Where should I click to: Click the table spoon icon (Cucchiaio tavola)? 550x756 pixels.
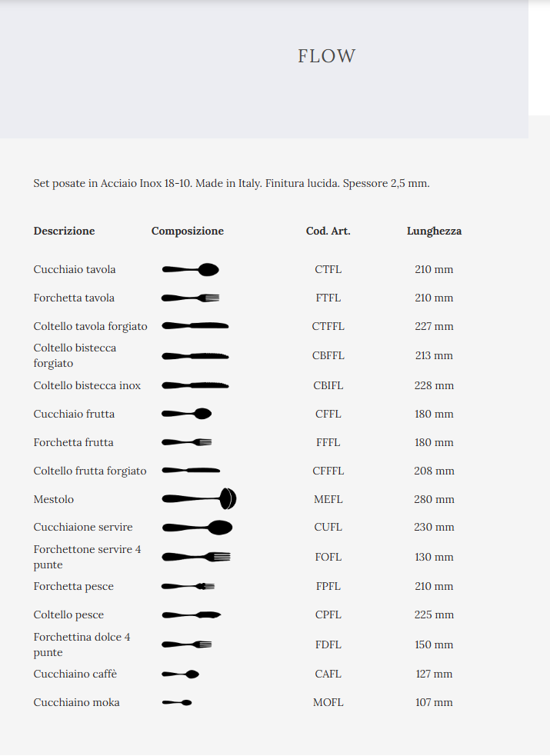tap(190, 270)
